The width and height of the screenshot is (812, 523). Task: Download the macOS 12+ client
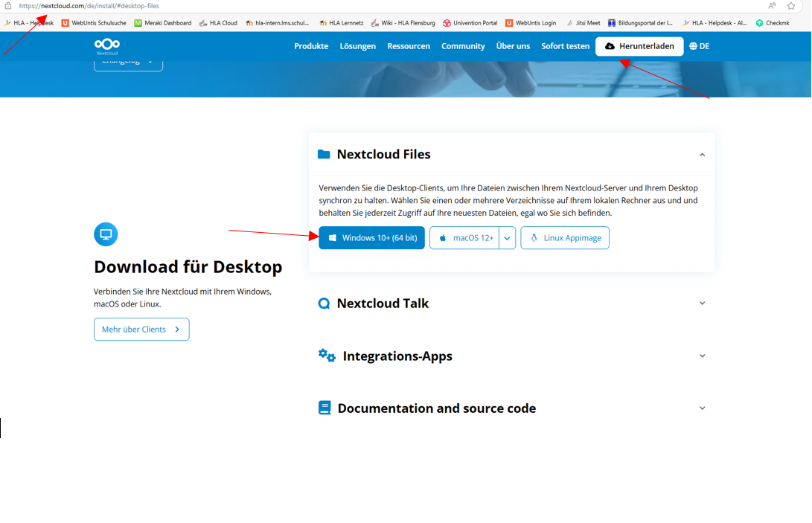464,237
